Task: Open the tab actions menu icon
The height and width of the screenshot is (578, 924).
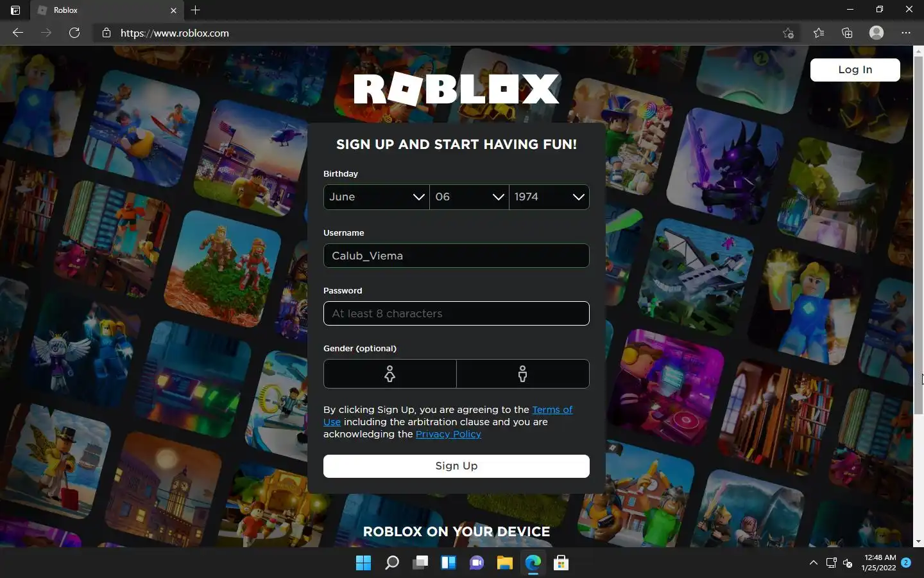Action: [15, 10]
